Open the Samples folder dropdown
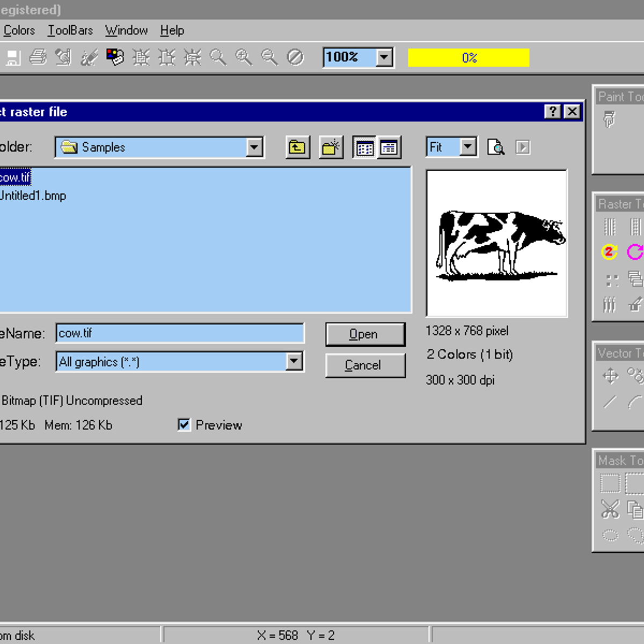The width and height of the screenshot is (644, 644). tap(254, 147)
